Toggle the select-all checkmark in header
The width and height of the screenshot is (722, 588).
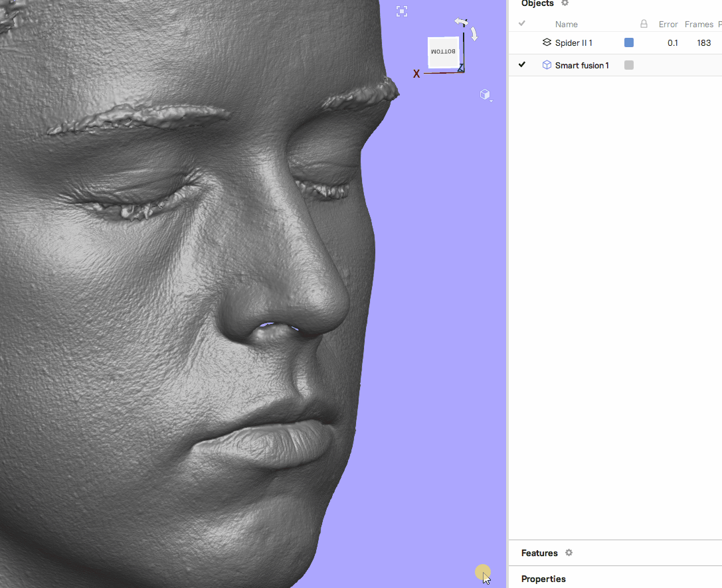522,24
